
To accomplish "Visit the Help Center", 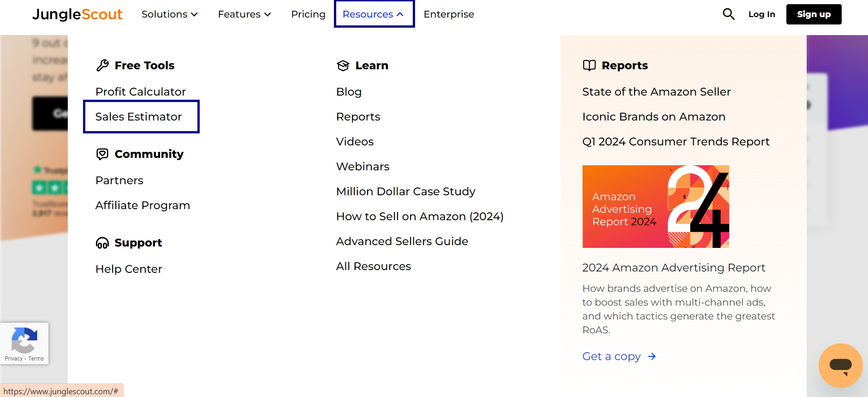I will coord(129,269).
